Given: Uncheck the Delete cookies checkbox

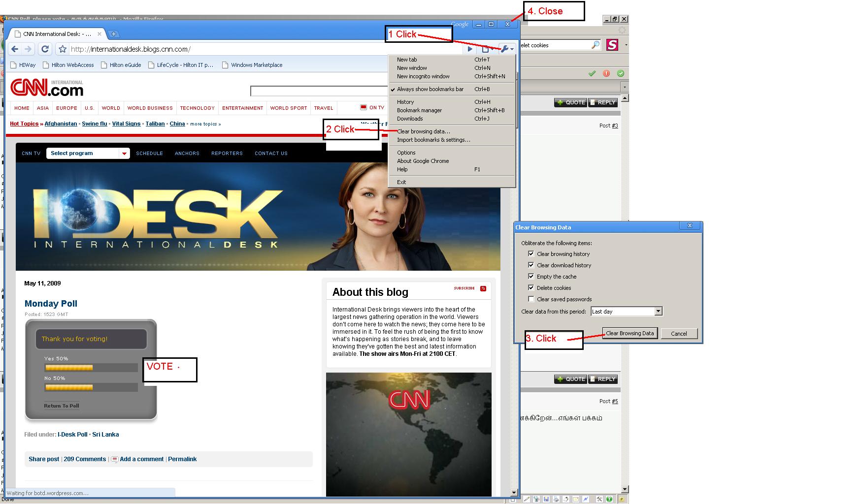Looking at the screenshot, I should click(531, 288).
